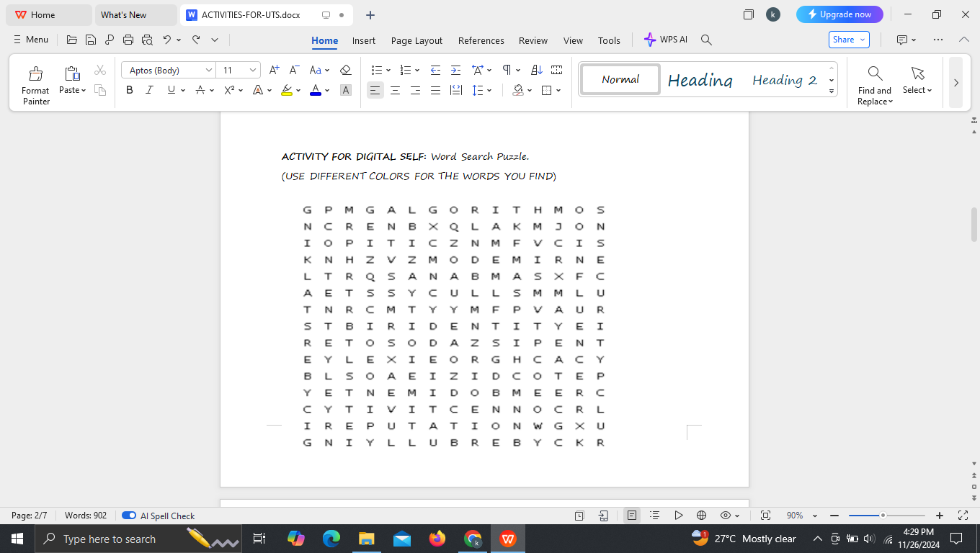This screenshot has height=553, width=980.
Task: Start full screen reading mode
Action: click(x=678, y=516)
